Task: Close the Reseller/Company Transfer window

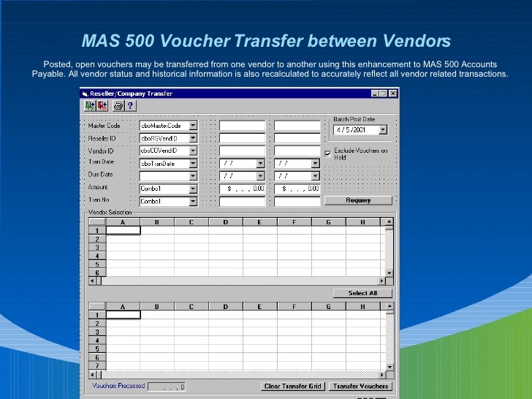Action: click(393, 94)
